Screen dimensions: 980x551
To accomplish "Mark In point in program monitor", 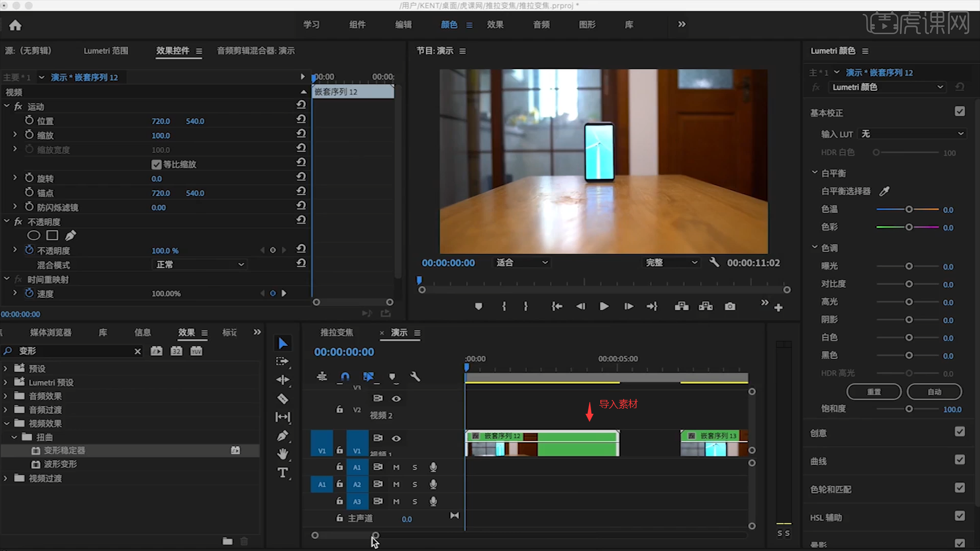I will coord(504,307).
